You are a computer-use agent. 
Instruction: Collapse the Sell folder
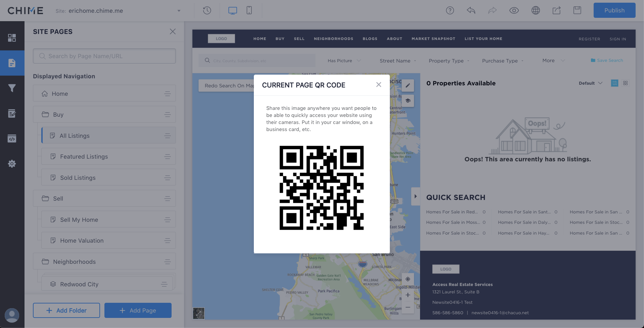click(104, 199)
